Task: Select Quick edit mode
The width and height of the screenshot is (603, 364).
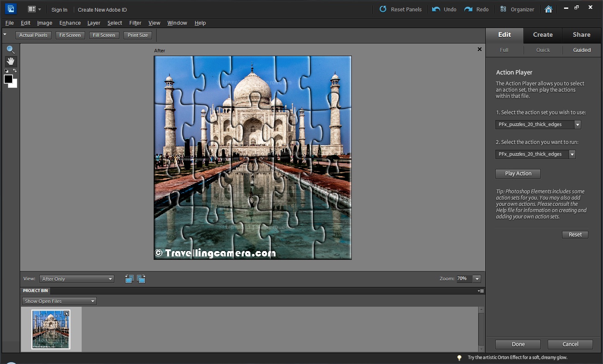Action: (543, 50)
